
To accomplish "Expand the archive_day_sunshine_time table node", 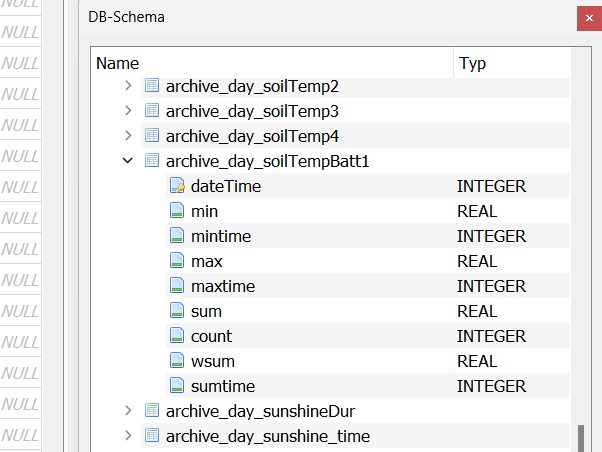I will click(x=128, y=436).
